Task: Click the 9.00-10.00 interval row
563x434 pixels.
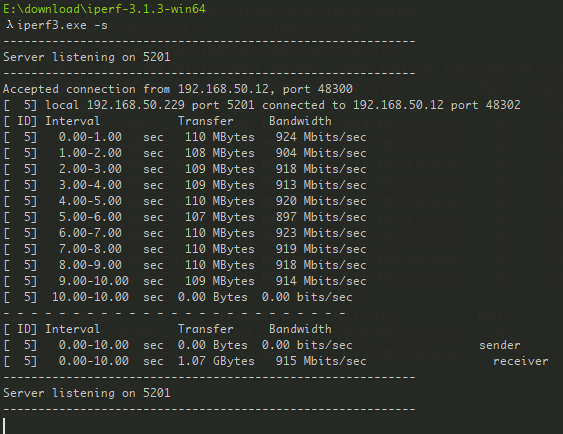Action: [185, 281]
